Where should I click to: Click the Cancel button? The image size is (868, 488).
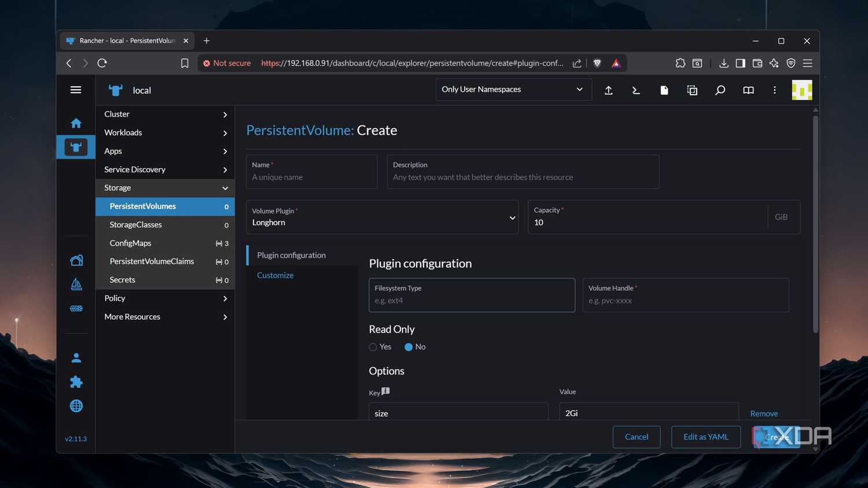pos(637,437)
